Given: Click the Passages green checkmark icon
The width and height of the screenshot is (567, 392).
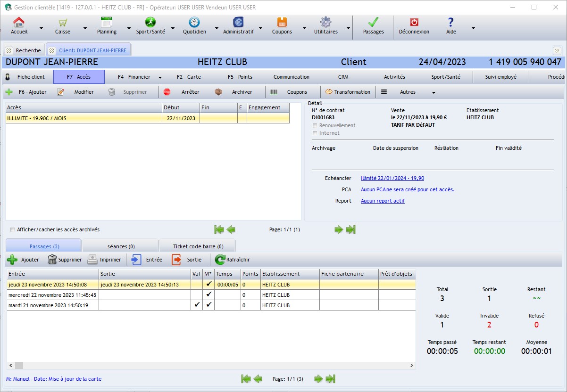Looking at the screenshot, I should 373,22.
